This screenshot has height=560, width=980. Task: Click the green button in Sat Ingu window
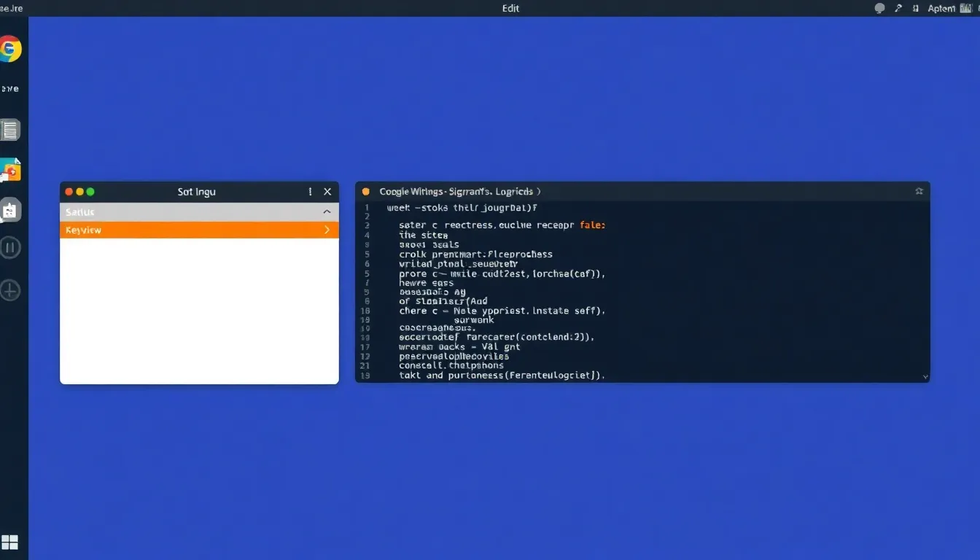[90, 192]
